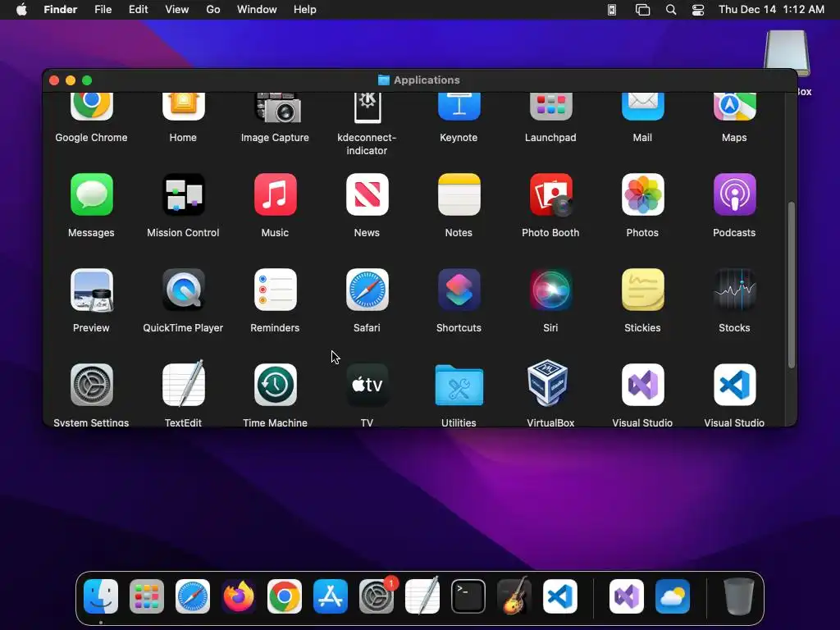The width and height of the screenshot is (840, 630).
Task: Select the Keynote app icon
Action: coord(459,106)
